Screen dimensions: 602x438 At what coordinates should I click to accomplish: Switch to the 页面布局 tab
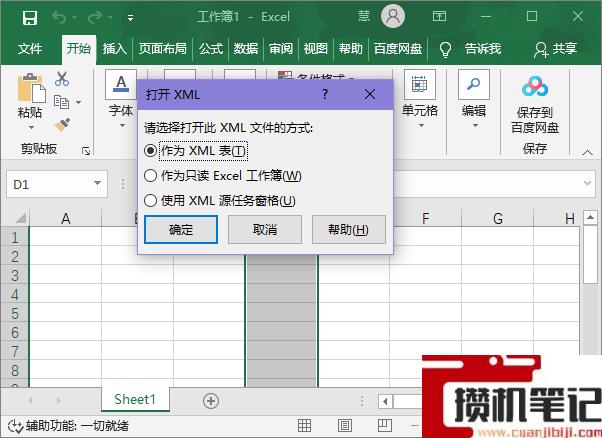(162, 49)
